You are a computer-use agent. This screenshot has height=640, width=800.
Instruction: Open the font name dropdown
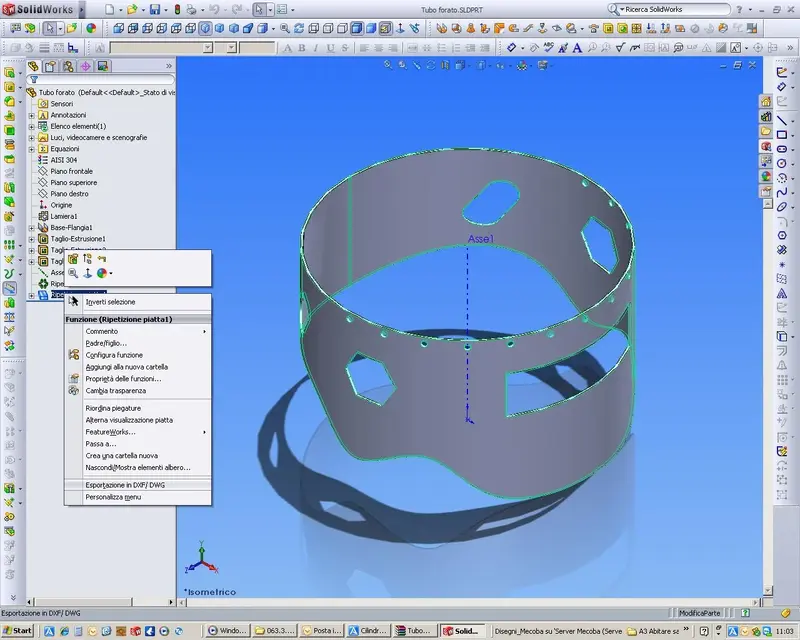[208, 48]
